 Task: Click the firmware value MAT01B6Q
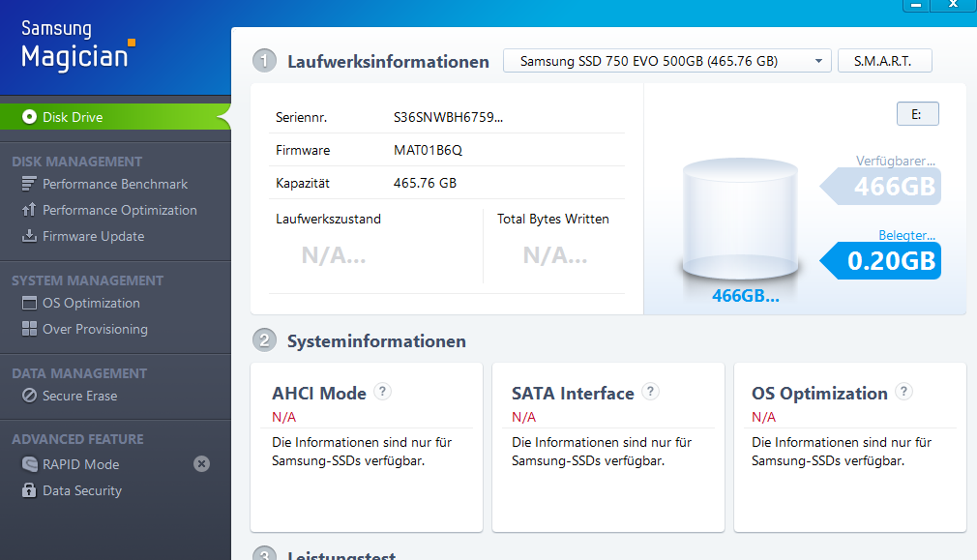(x=428, y=150)
